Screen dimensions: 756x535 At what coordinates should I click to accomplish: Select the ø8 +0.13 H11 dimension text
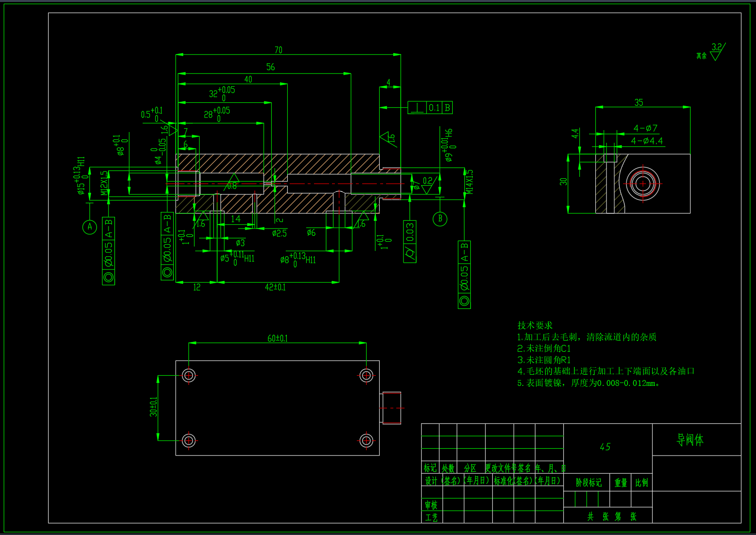tap(298, 259)
